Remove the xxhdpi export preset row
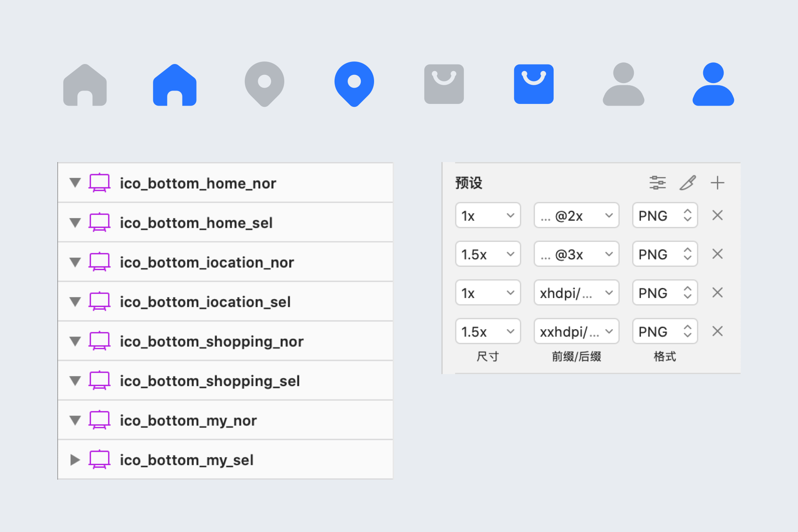 pos(717,331)
